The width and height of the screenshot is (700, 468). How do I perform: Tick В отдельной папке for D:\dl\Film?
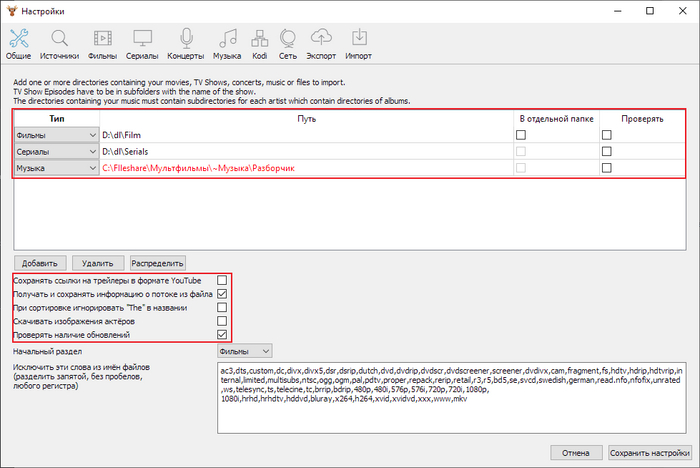pos(520,135)
